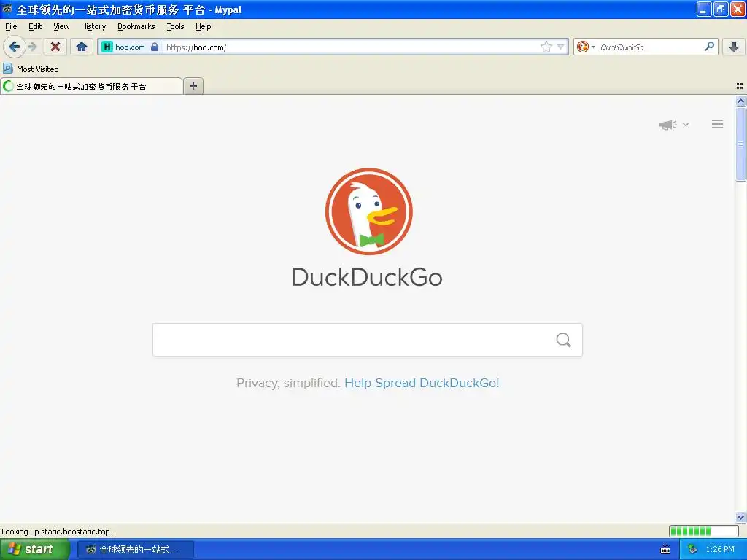Click the toolbar search magnifier icon
This screenshot has height=560, width=747.
pyautogui.click(x=709, y=46)
